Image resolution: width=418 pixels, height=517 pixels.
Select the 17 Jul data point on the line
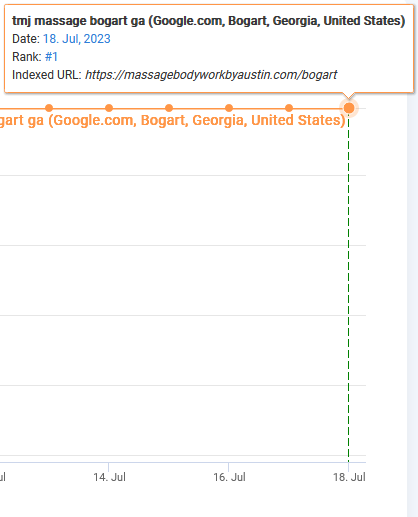[289, 108]
